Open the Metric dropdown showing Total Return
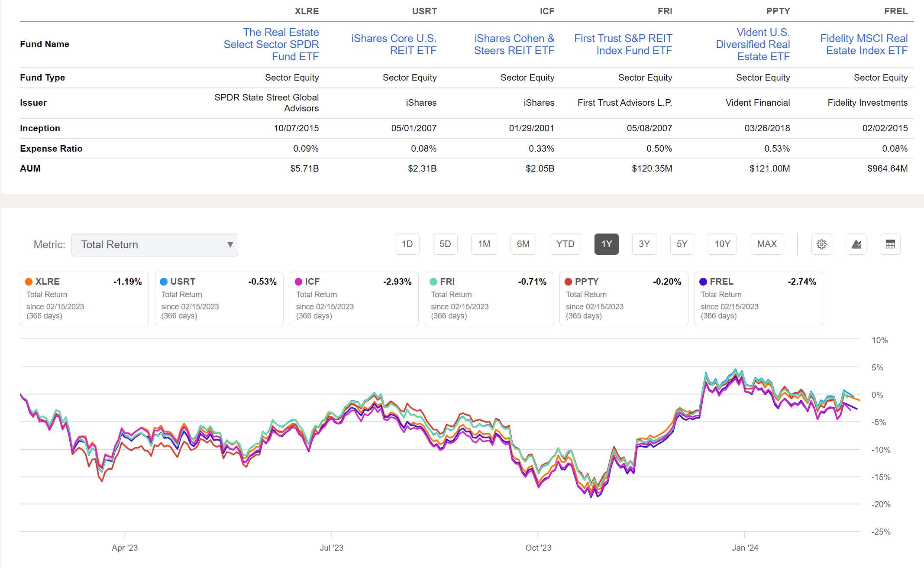The image size is (924, 568). coord(155,244)
